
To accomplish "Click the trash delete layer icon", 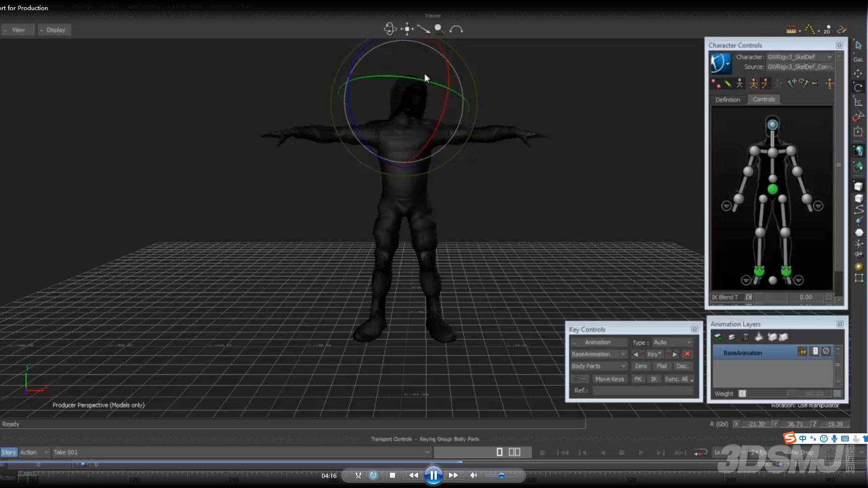I will 745,337.
